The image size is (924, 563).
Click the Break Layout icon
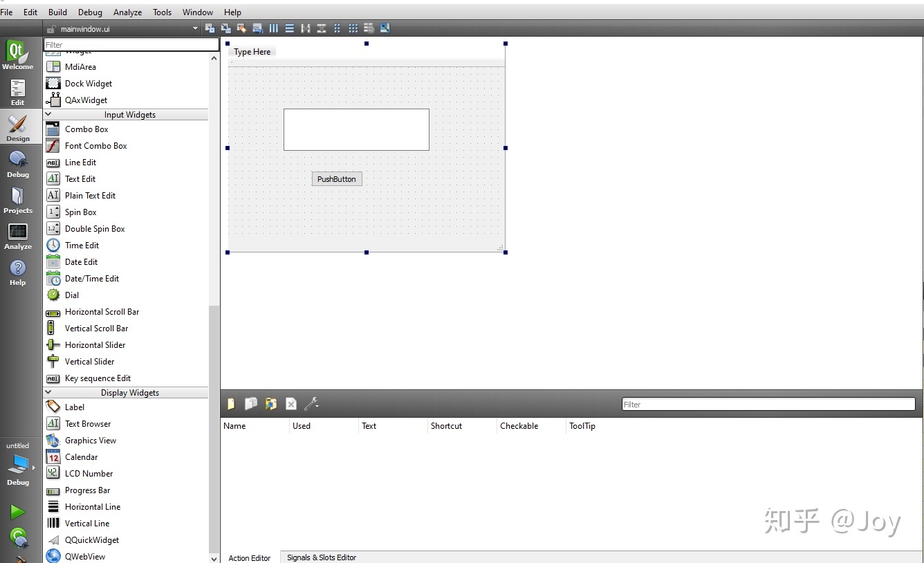tap(369, 28)
